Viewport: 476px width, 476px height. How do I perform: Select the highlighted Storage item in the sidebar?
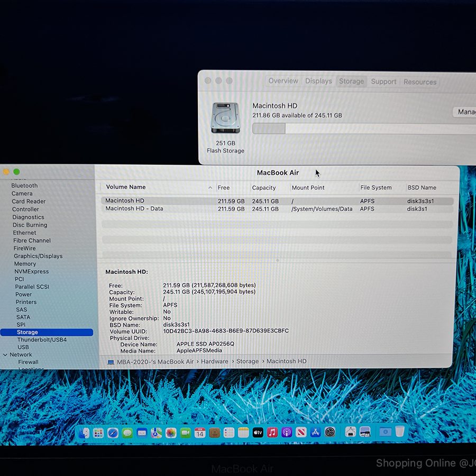pyautogui.click(x=47, y=333)
